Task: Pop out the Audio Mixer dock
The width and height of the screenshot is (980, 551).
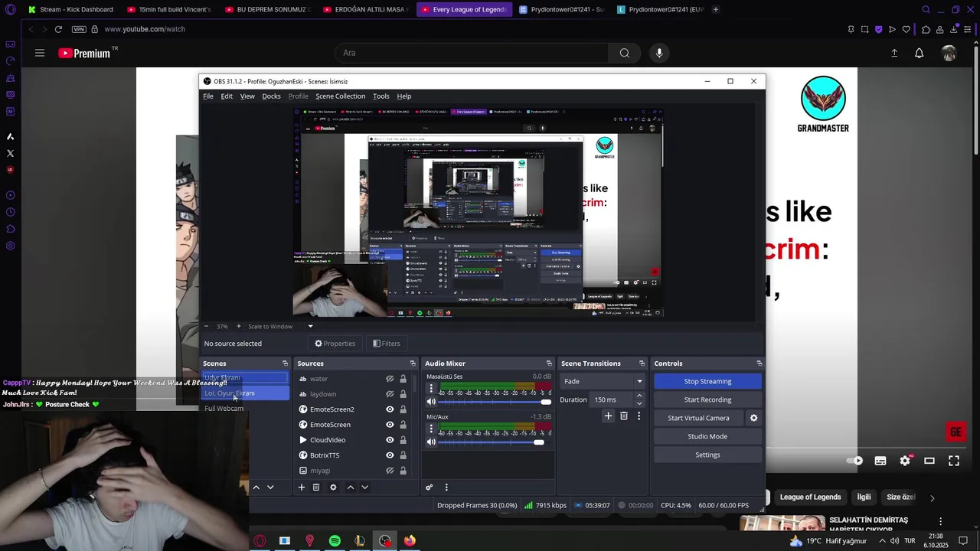Action: (x=549, y=364)
